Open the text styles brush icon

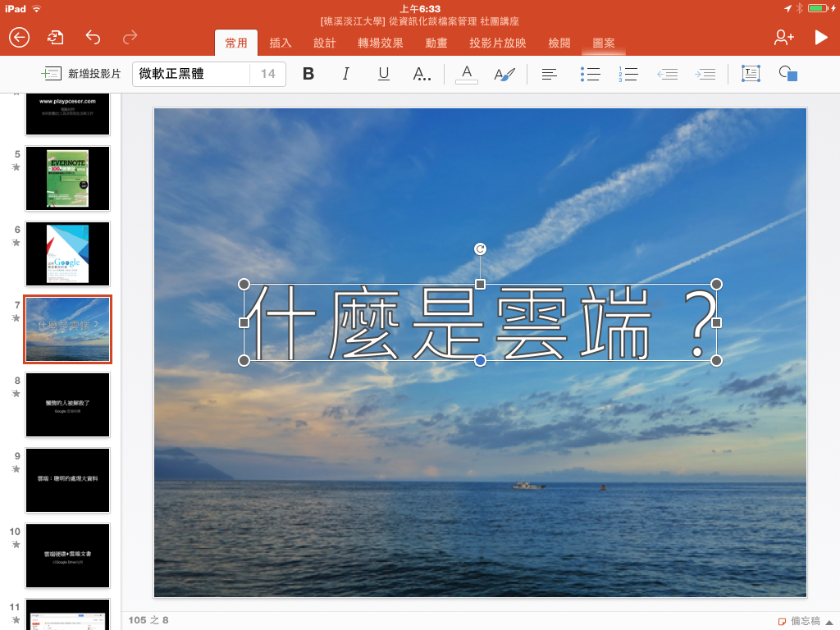pyautogui.click(x=504, y=74)
